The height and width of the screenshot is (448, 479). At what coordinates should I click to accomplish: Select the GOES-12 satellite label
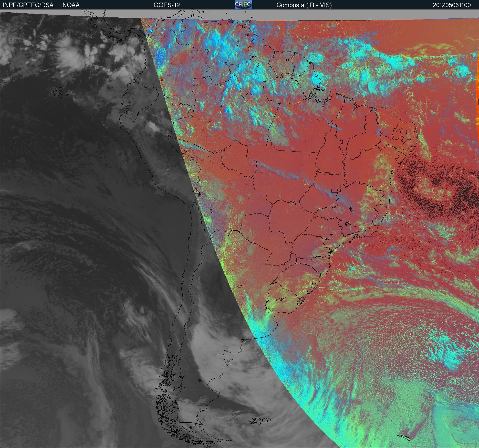tap(167, 5)
